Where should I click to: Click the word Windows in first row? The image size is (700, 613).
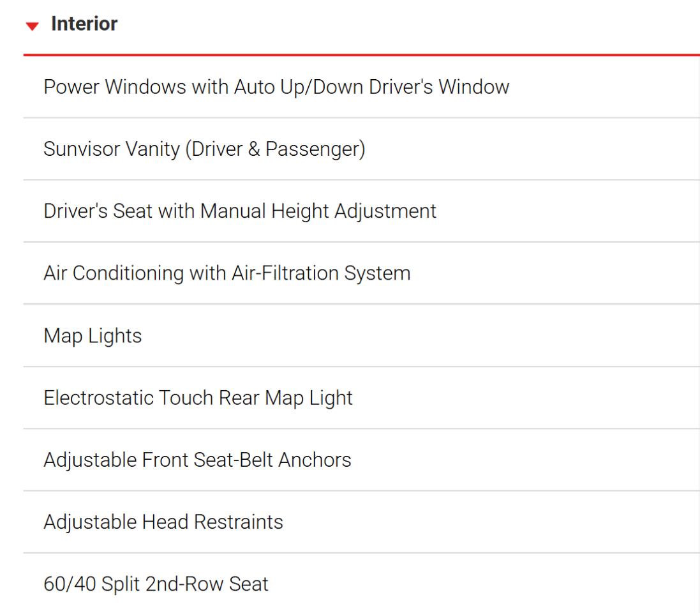tap(145, 87)
